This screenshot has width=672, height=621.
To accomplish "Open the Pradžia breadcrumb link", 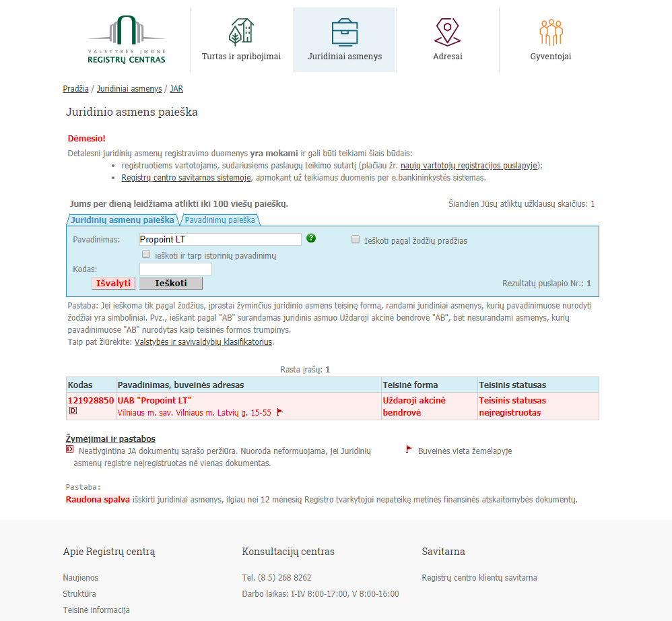I will coord(75,89).
